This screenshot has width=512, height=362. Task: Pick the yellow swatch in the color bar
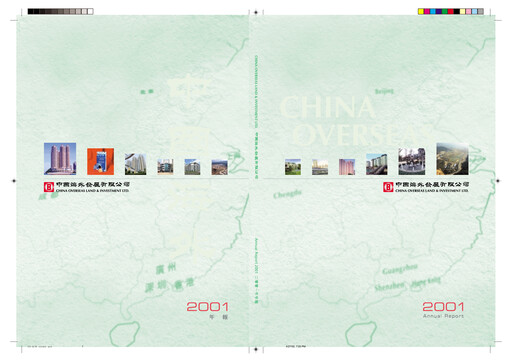tap(421, 11)
